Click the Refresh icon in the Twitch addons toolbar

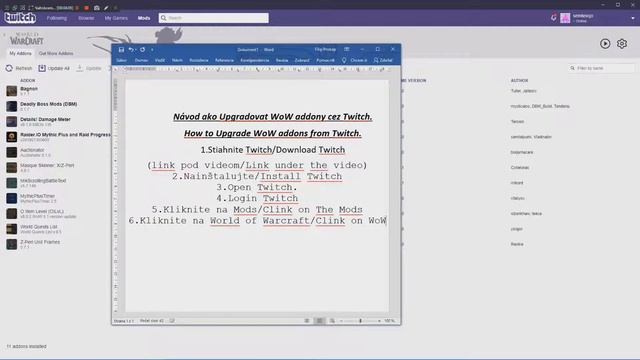coord(9,68)
